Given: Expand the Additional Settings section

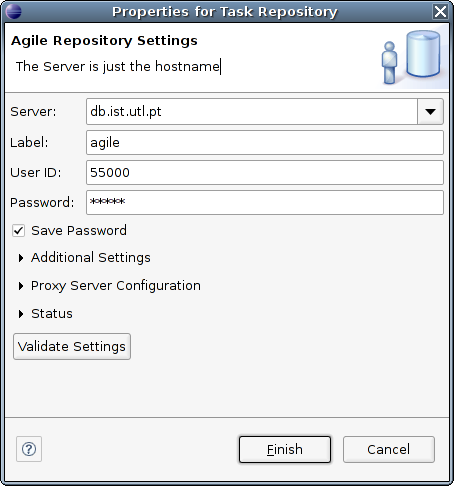Looking at the screenshot, I should pyautogui.click(x=21, y=258).
